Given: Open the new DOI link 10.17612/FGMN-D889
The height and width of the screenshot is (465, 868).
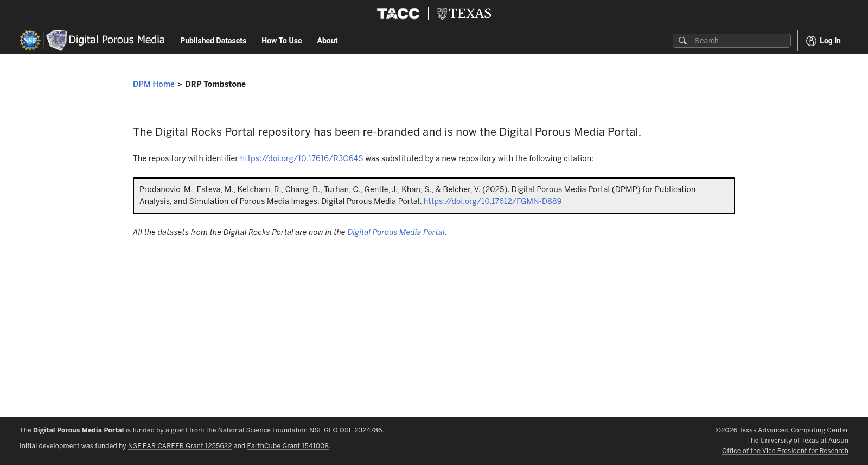Looking at the screenshot, I should coord(493,201).
